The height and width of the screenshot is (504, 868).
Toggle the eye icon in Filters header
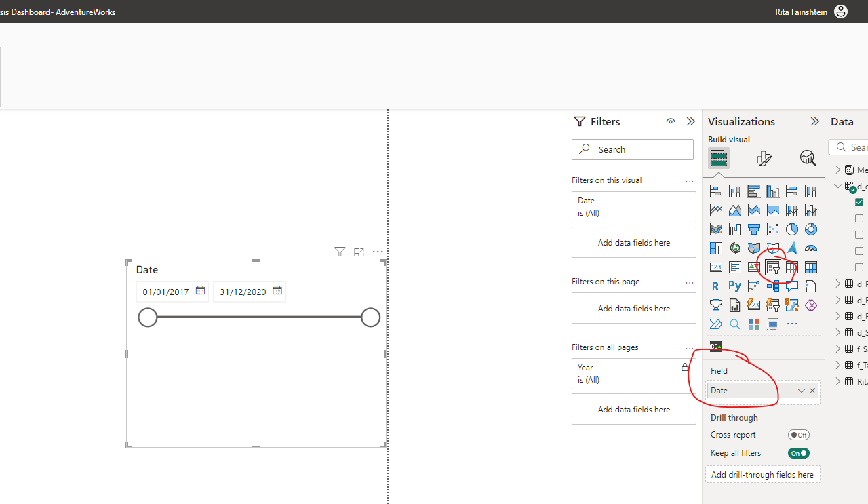tap(671, 121)
